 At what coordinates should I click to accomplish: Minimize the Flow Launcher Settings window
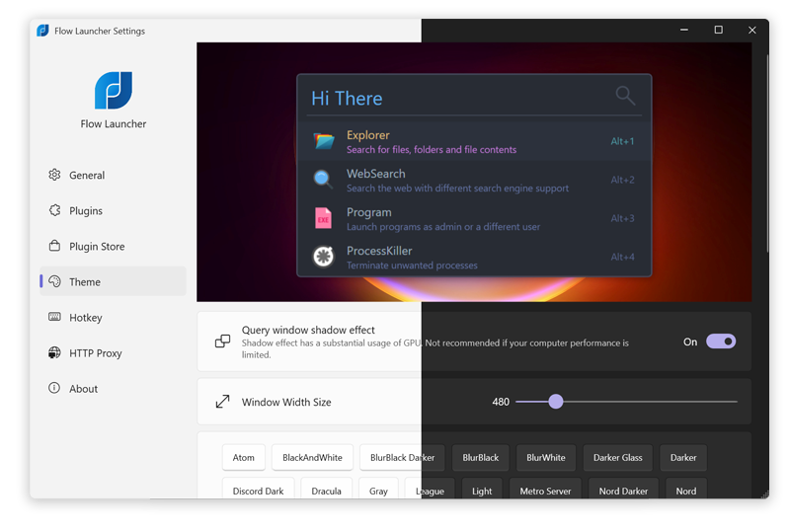point(684,31)
